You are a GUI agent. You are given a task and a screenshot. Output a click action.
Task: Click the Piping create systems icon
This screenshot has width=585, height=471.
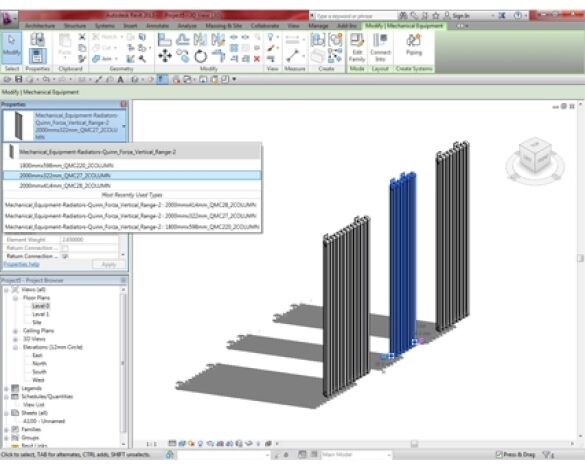point(414,45)
